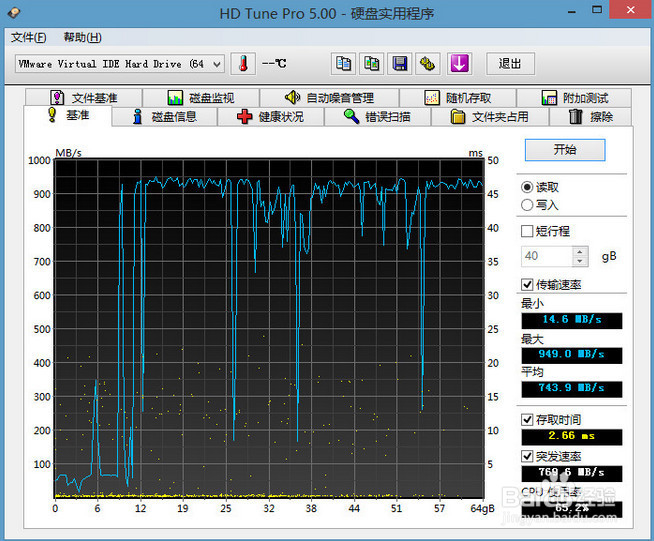Switch to the 文件基准 tab
This screenshot has width=654, height=541.
83,98
